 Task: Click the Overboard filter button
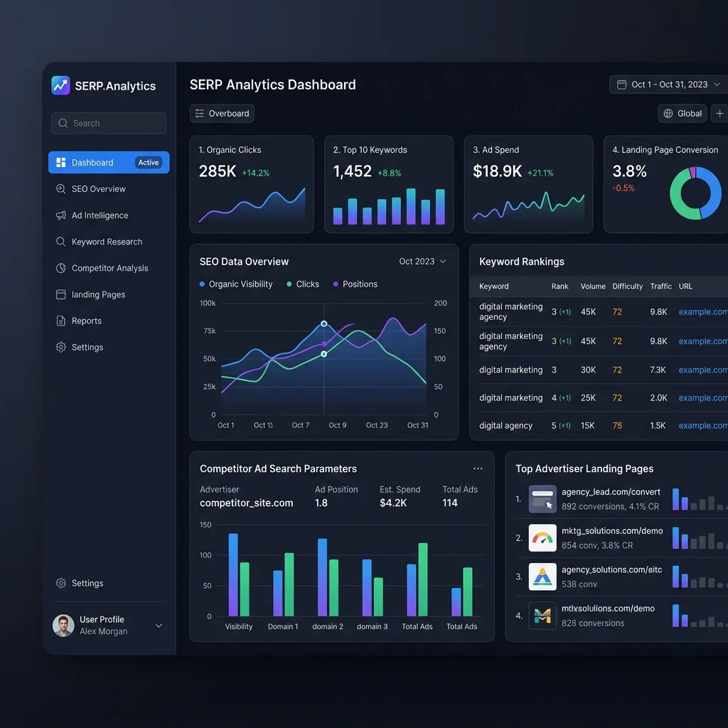point(222,113)
